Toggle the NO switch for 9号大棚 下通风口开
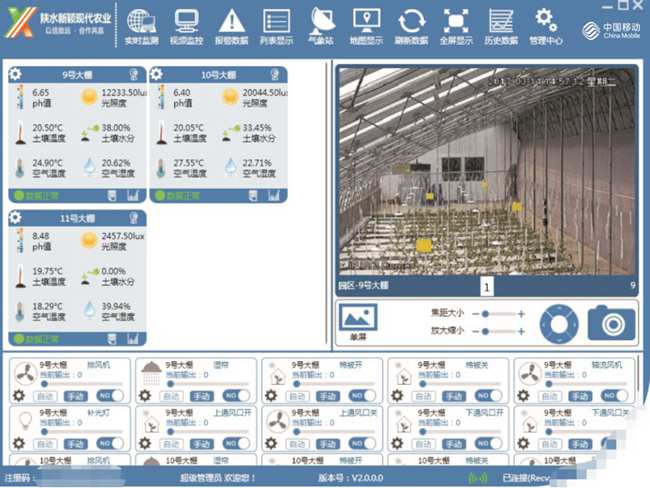 click(x=488, y=444)
